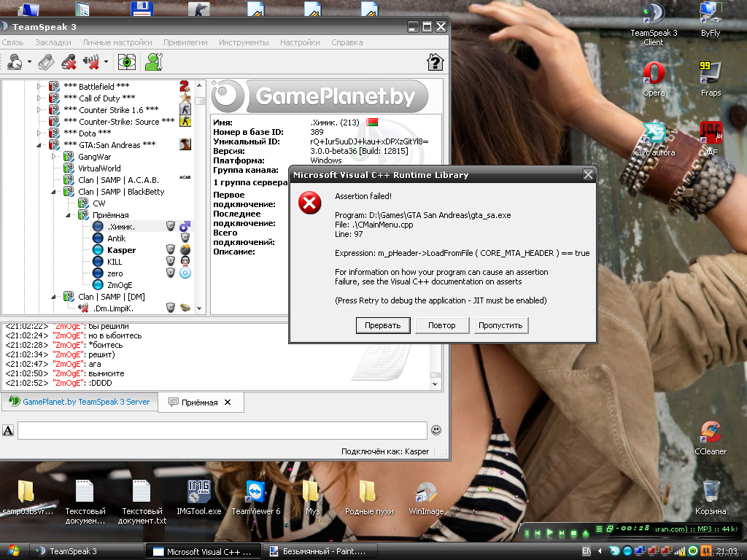
Task: Open the smiley emoticon picker
Action: click(x=436, y=430)
